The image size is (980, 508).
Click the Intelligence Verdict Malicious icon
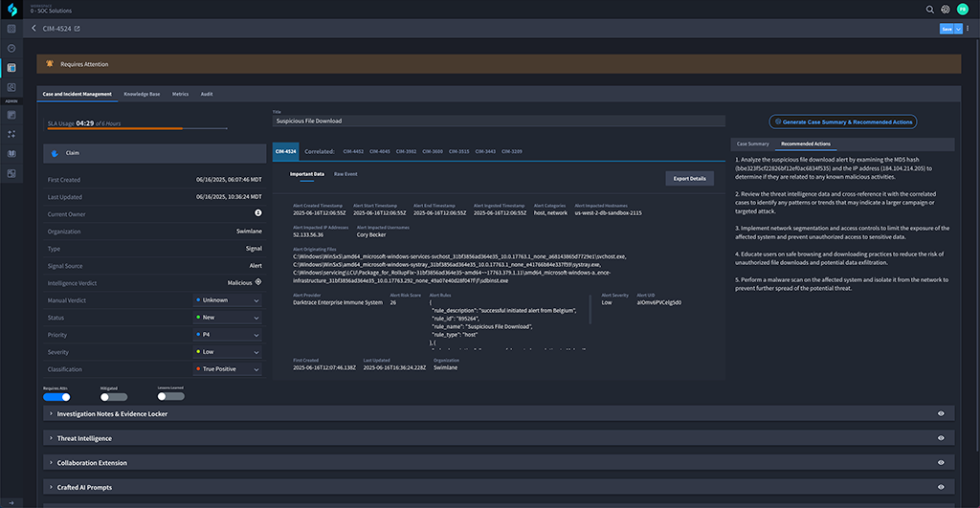pos(258,282)
